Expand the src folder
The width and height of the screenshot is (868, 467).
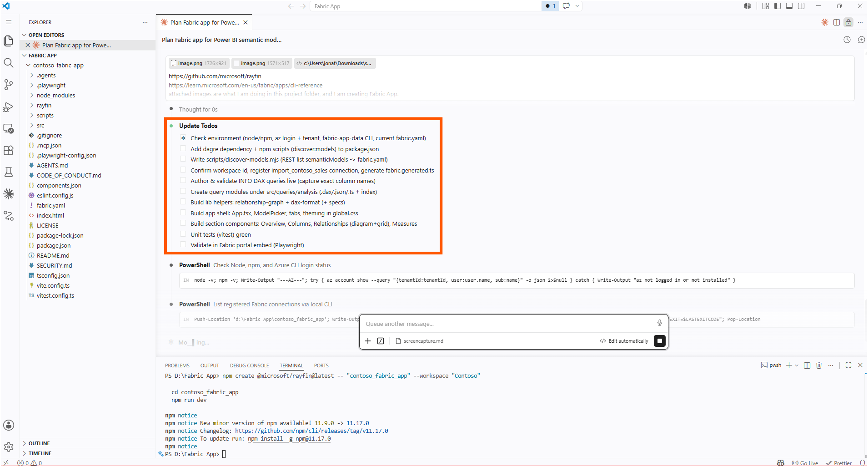tap(32, 126)
